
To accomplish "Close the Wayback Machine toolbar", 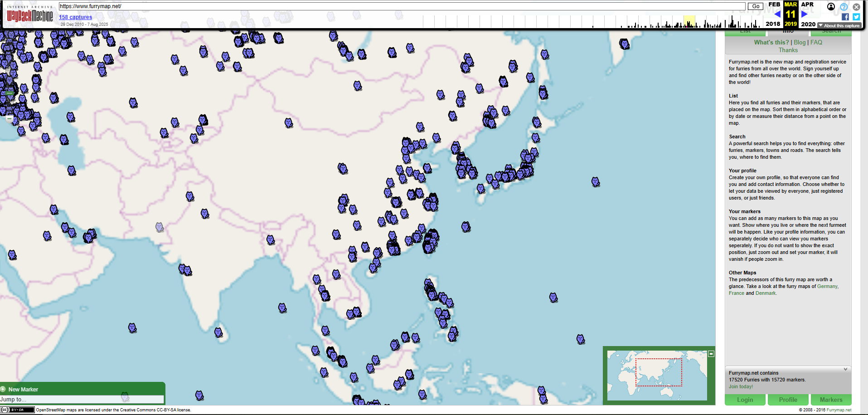I will (x=856, y=7).
